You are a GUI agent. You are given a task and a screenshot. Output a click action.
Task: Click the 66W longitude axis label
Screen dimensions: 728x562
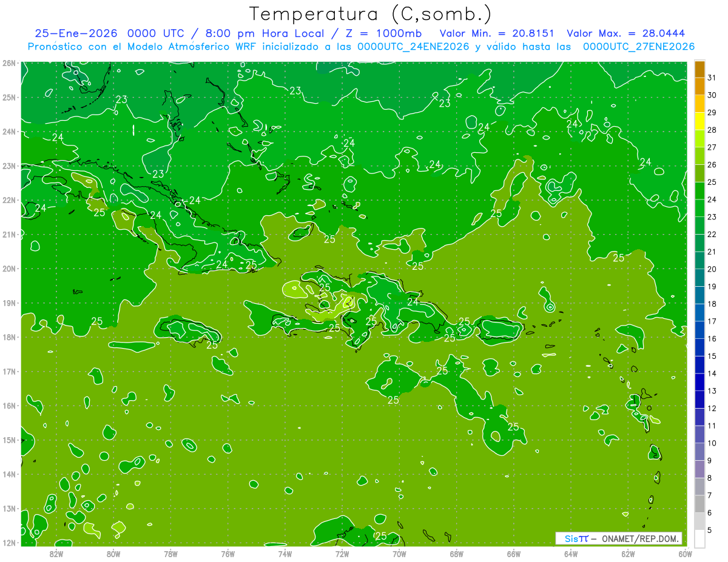(514, 554)
